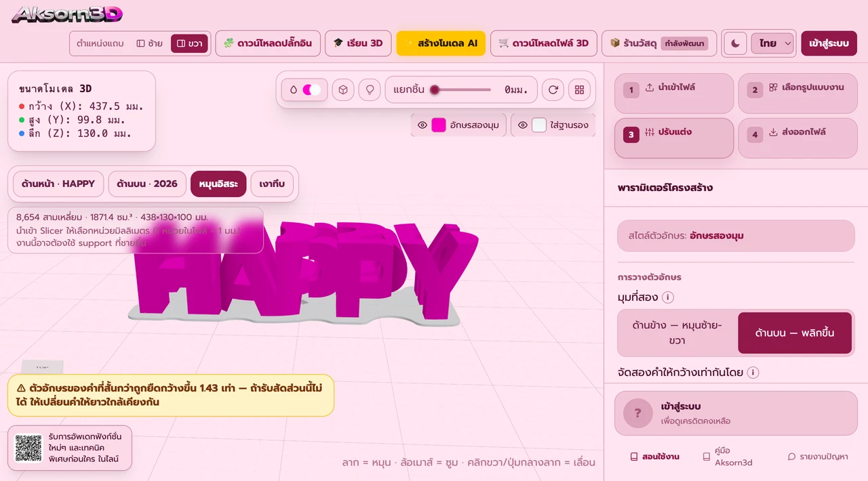Click the book icon beside คู่มือ Aksorn3d
The height and width of the screenshot is (481, 868).
point(707,457)
